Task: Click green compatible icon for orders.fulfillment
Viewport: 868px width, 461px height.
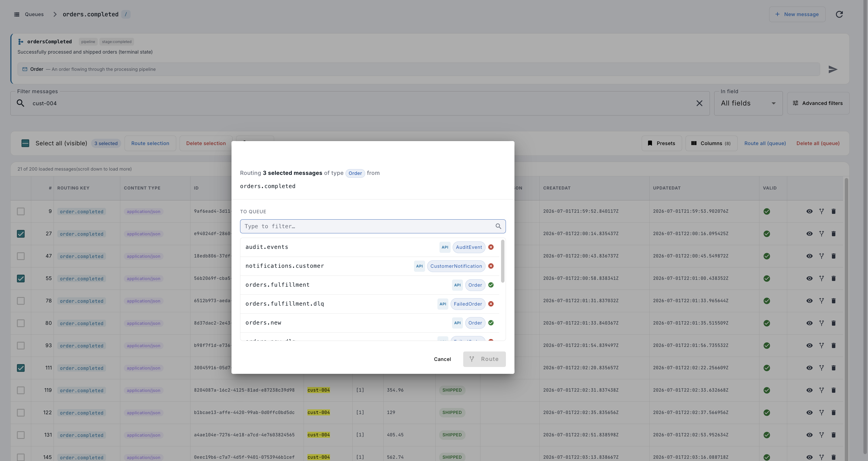Action: tap(491, 285)
